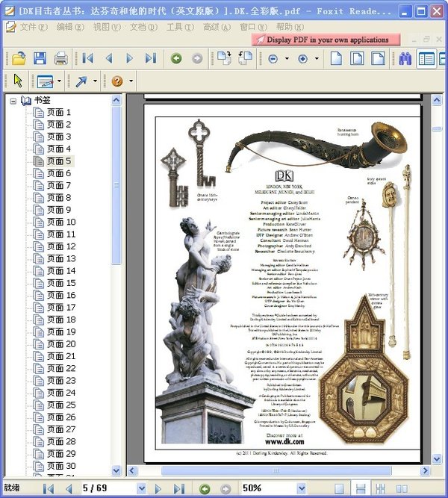The height and width of the screenshot is (498, 448).
Task: Open the help question mark icon
Action: pyautogui.click(x=117, y=81)
